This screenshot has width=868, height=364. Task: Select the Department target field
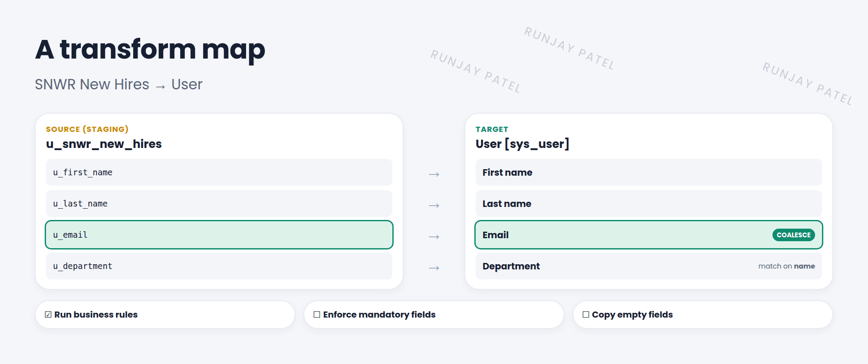point(649,266)
